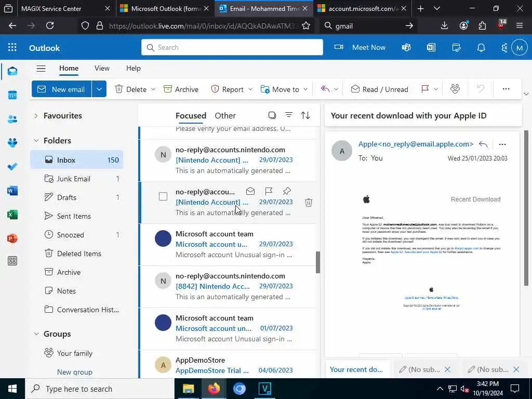Viewport: 532px width, 399px height.
Task: Click the Read / Unread button
Action: coord(379,89)
